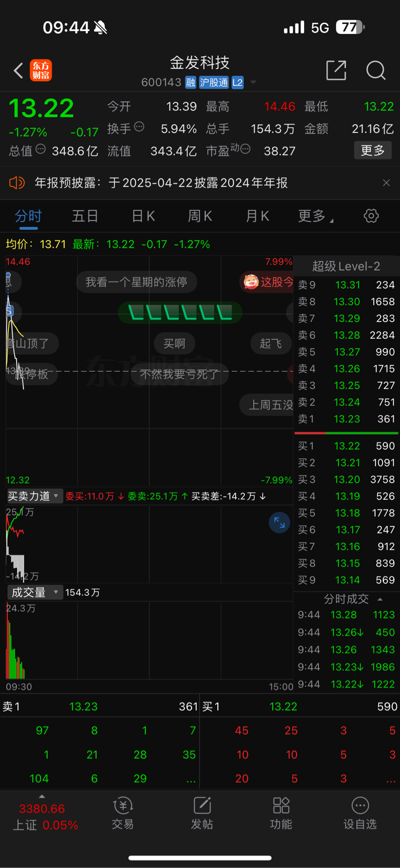The height and width of the screenshot is (868, 400).
Task: Select the 买9 13.14 order row
Action: (346, 580)
